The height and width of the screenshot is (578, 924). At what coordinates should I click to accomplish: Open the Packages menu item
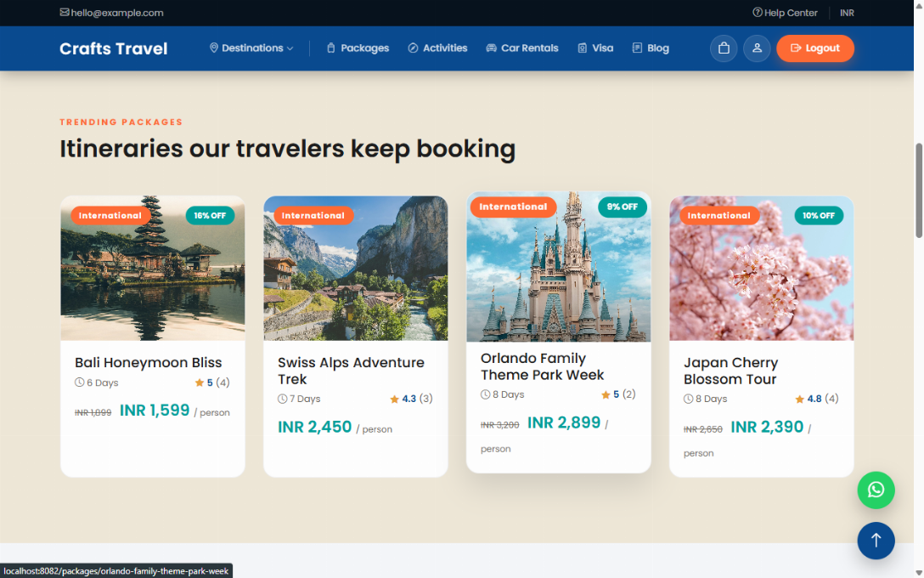358,48
